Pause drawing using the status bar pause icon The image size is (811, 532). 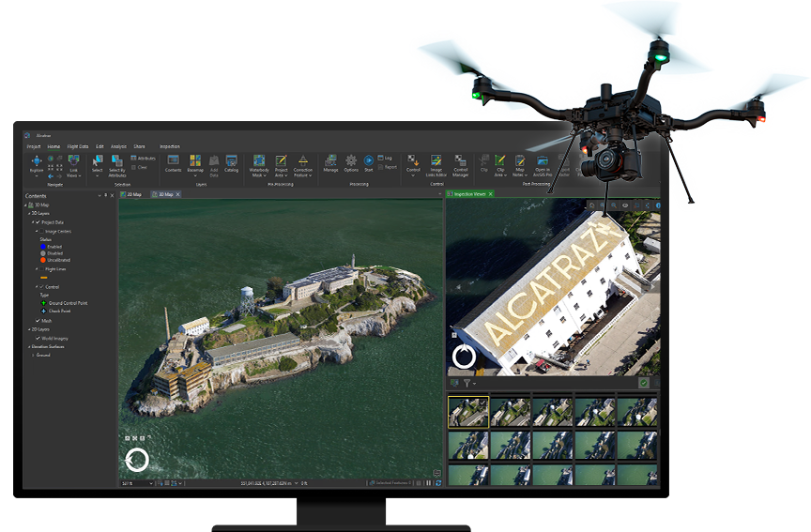tap(428, 483)
